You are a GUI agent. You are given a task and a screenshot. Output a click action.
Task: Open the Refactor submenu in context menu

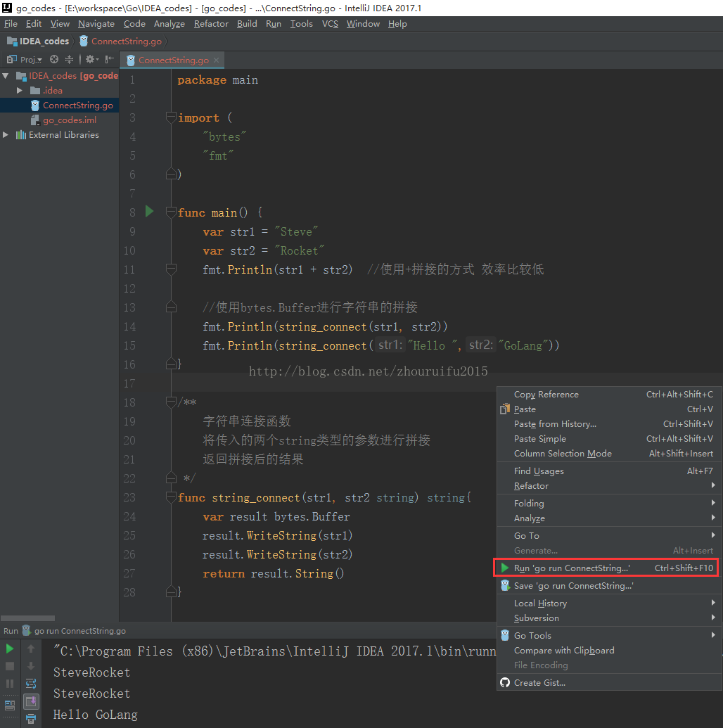coord(609,485)
